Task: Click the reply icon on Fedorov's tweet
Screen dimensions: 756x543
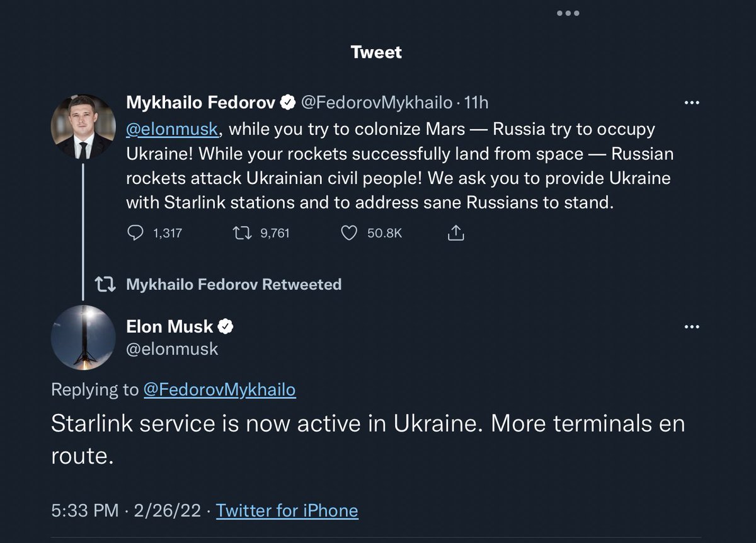Action: (136, 233)
